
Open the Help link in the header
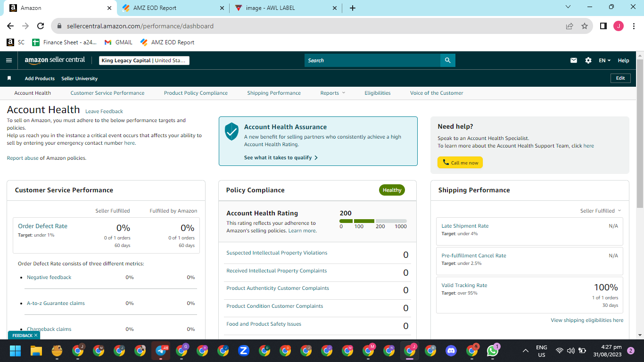(623, 60)
